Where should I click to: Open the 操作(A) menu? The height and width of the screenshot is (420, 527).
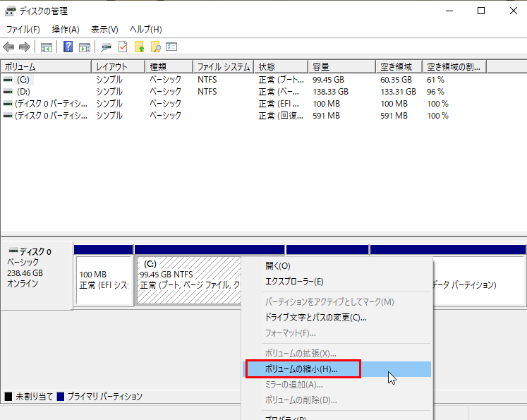(66, 30)
